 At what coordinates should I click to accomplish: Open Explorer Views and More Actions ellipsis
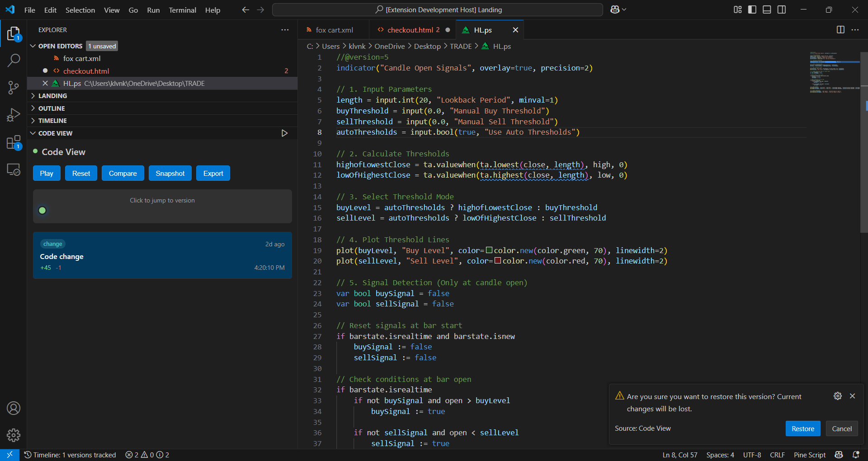point(285,30)
